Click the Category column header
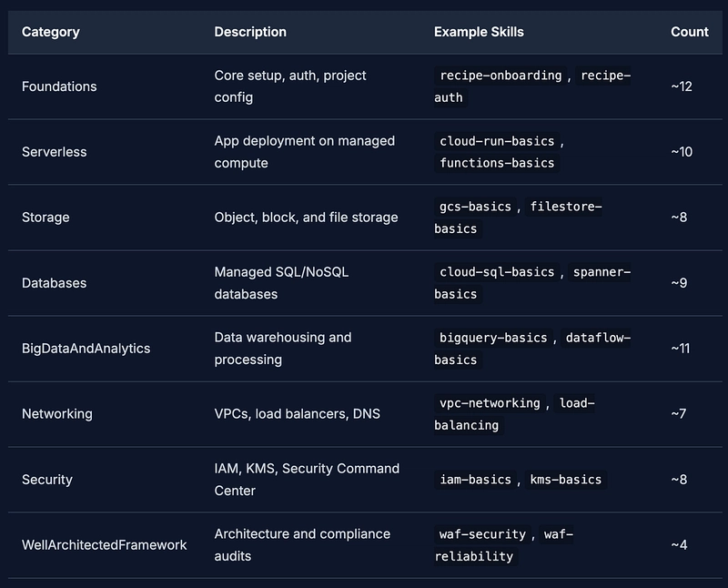This screenshot has height=588, width=728. pos(51,32)
